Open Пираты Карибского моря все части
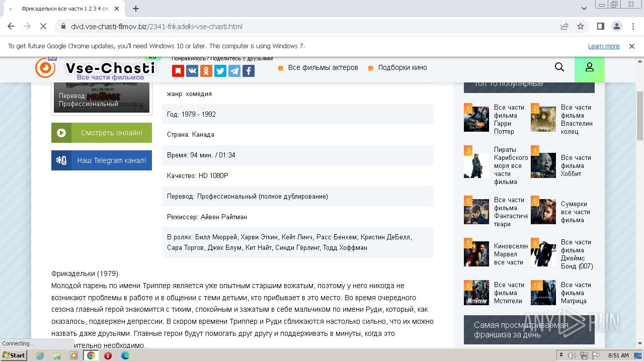The image size is (644, 362). [510, 165]
